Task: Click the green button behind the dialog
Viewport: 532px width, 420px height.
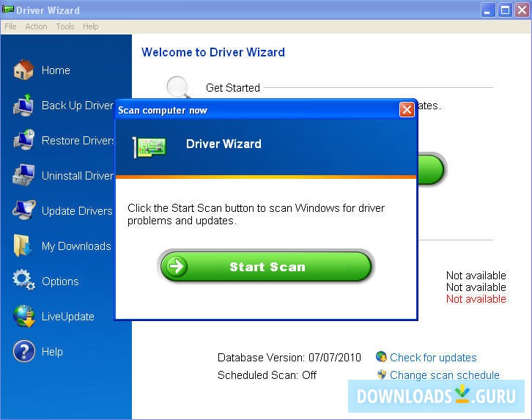Action: tap(431, 169)
